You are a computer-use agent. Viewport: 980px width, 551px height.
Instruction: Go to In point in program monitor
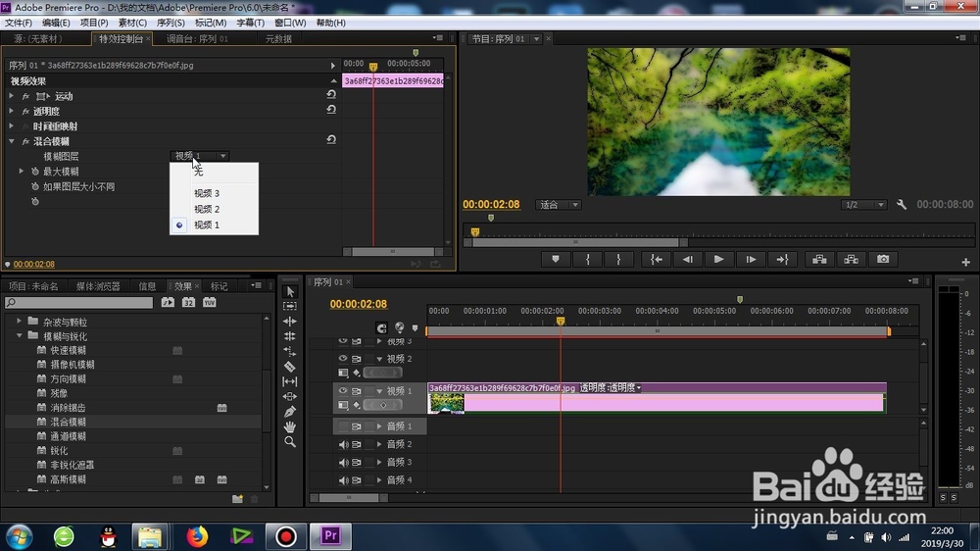coord(657,259)
